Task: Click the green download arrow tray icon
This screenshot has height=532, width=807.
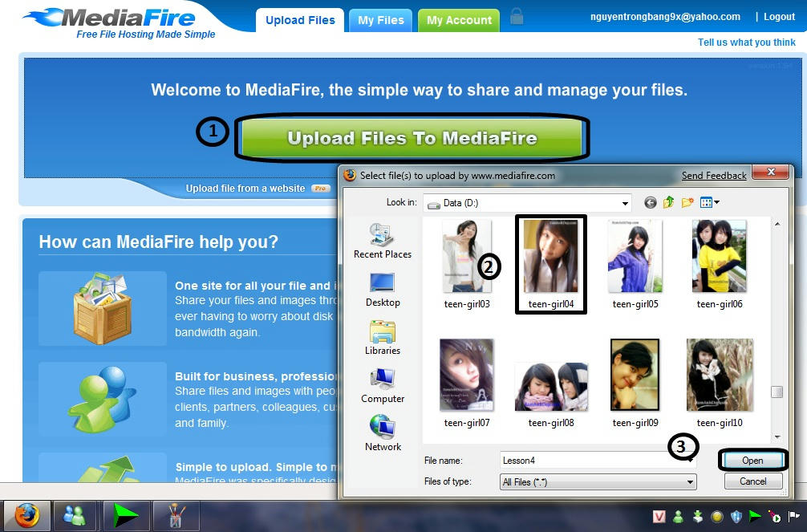Action: [697, 517]
